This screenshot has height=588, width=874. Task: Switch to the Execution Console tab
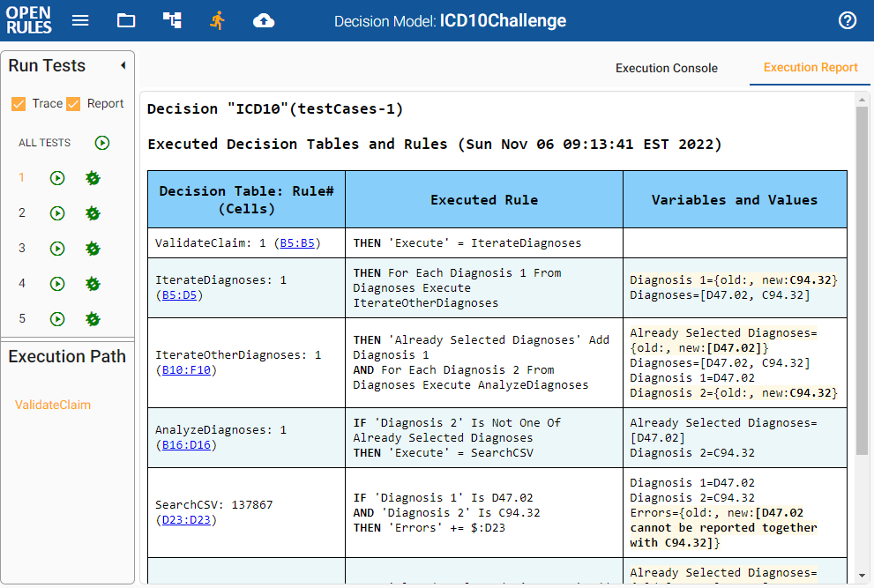[x=666, y=67]
